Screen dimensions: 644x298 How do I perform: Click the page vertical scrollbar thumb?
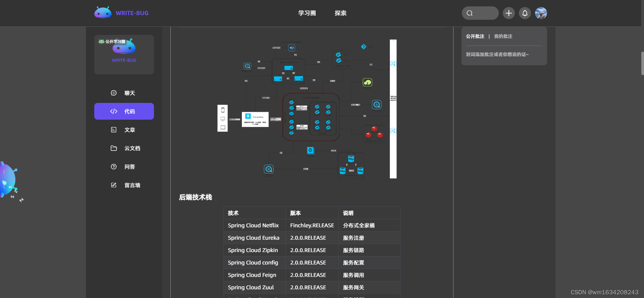coord(642,63)
